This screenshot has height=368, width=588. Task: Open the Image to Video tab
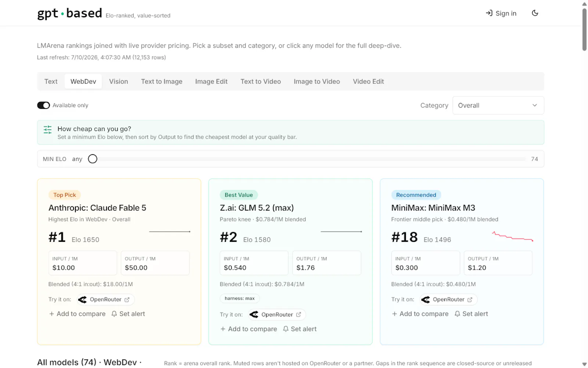click(x=317, y=81)
